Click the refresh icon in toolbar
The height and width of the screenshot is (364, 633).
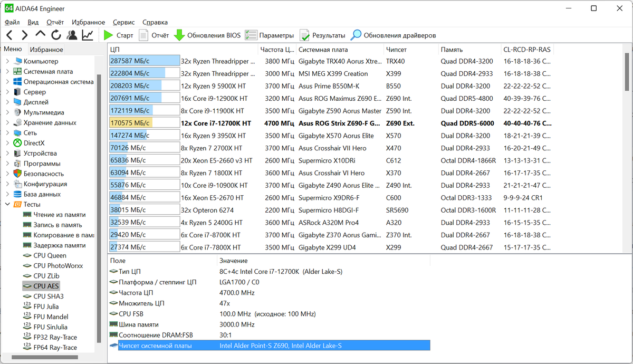click(x=56, y=35)
